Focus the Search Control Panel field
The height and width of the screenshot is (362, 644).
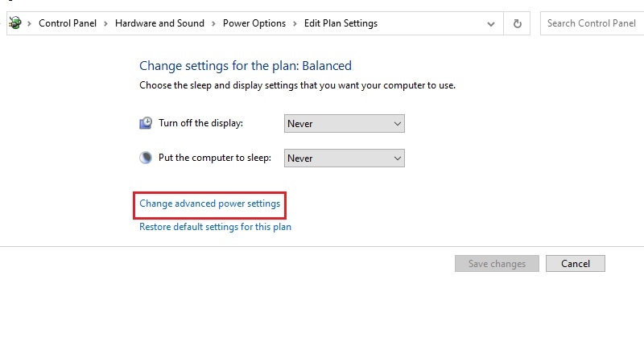tap(592, 23)
